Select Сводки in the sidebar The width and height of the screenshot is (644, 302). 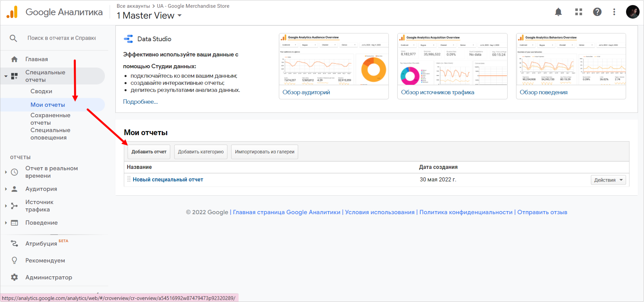click(41, 91)
